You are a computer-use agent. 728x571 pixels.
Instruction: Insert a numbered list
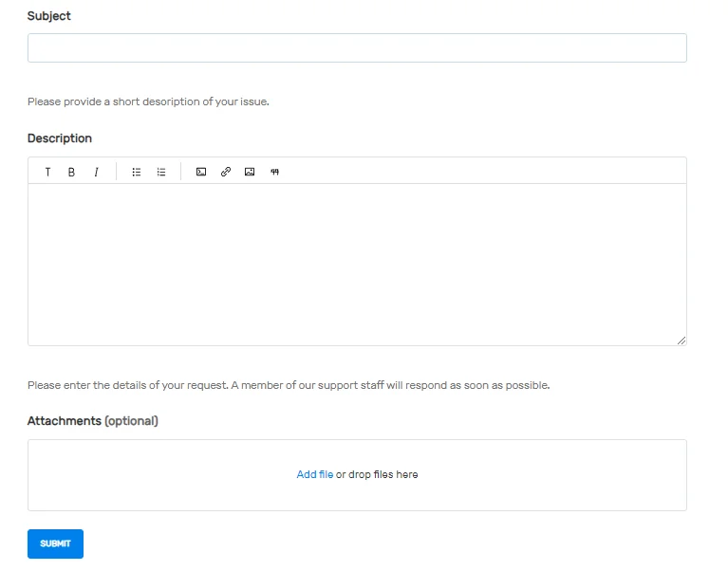click(x=161, y=172)
